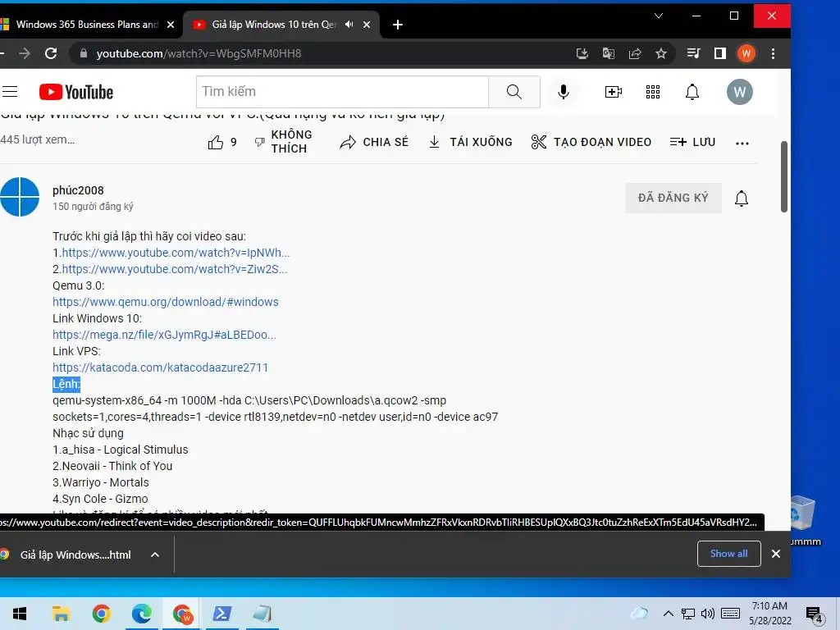Viewport: 840px width, 630px height.
Task: Open phúc2008 channel name
Action: pyautogui.click(x=78, y=190)
